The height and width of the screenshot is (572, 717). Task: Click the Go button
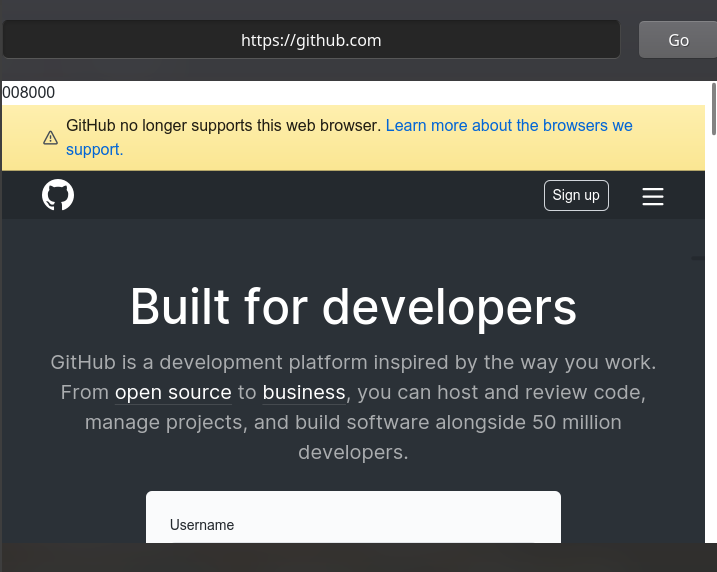pos(678,40)
